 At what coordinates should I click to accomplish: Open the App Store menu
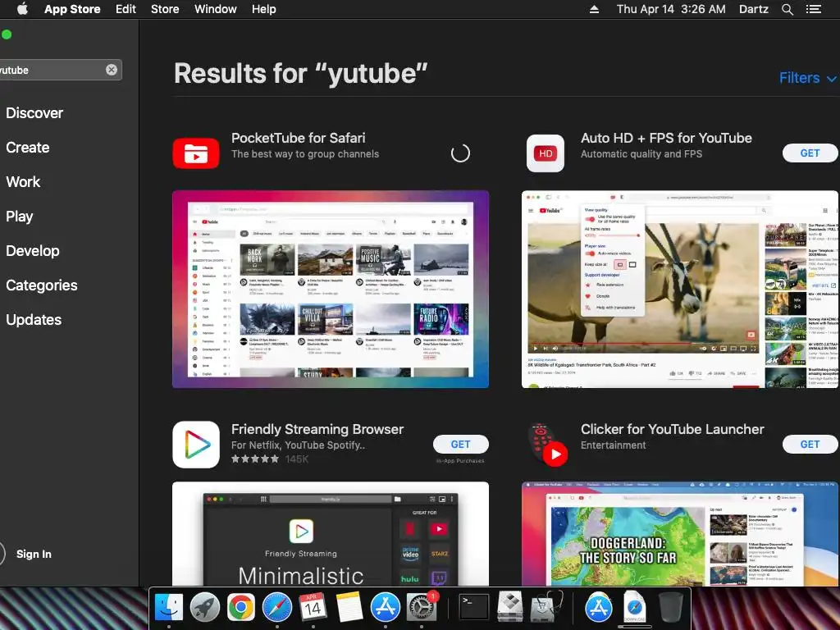point(72,9)
